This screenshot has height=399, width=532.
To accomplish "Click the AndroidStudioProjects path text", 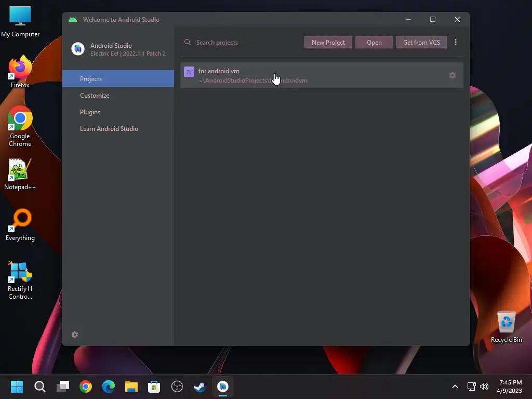I will pyautogui.click(x=253, y=81).
